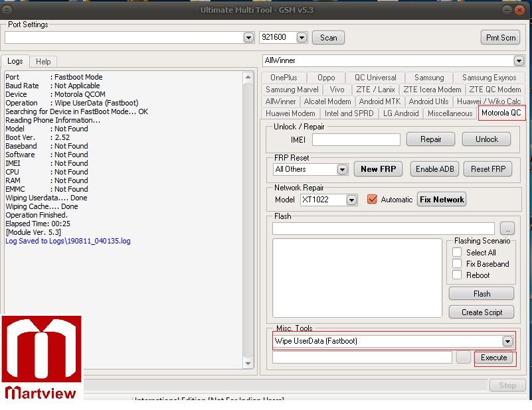Image resolution: width=532 pixels, height=410 pixels.
Task: Expand the empty port selection dropdown
Action: [x=248, y=37]
